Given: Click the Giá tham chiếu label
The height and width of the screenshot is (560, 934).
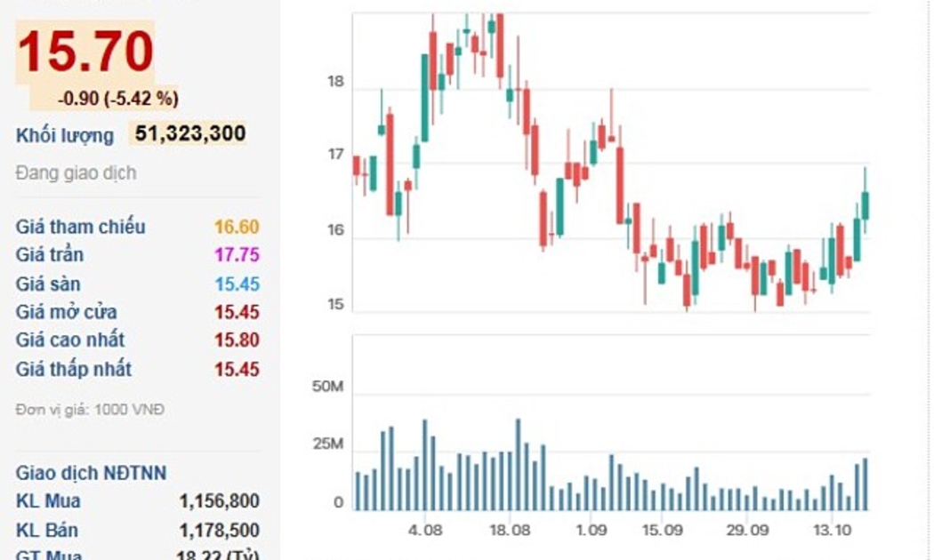Looking at the screenshot, I should click(80, 227).
